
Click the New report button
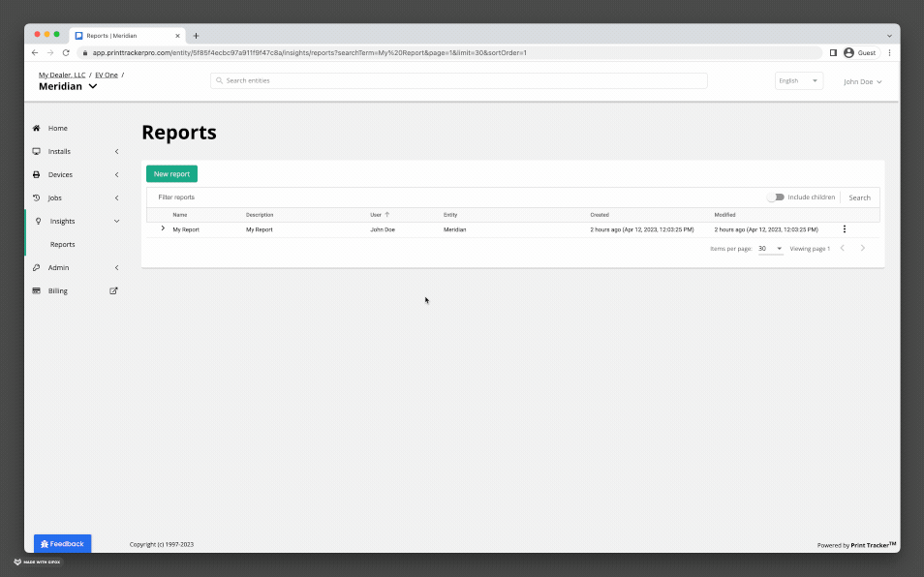pyautogui.click(x=171, y=174)
